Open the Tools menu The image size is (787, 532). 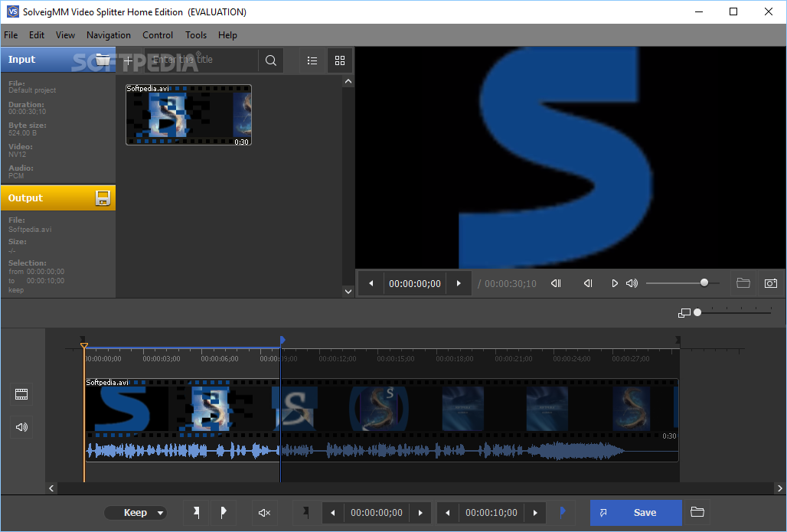click(x=196, y=35)
